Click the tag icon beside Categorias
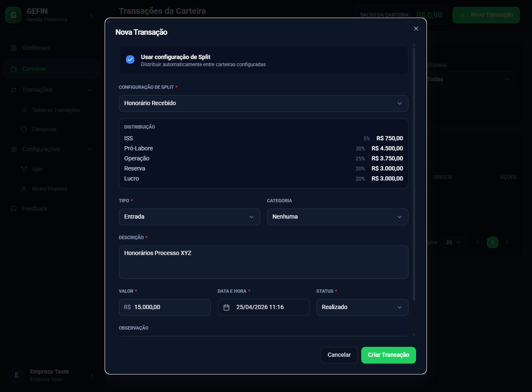The width and height of the screenshot is (532, 392). click(24, 129)
